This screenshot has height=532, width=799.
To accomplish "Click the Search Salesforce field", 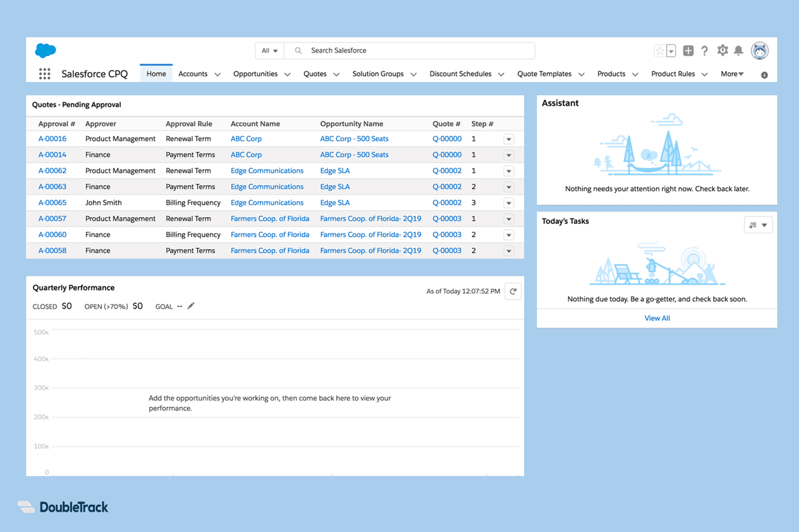I will [409, 51].
